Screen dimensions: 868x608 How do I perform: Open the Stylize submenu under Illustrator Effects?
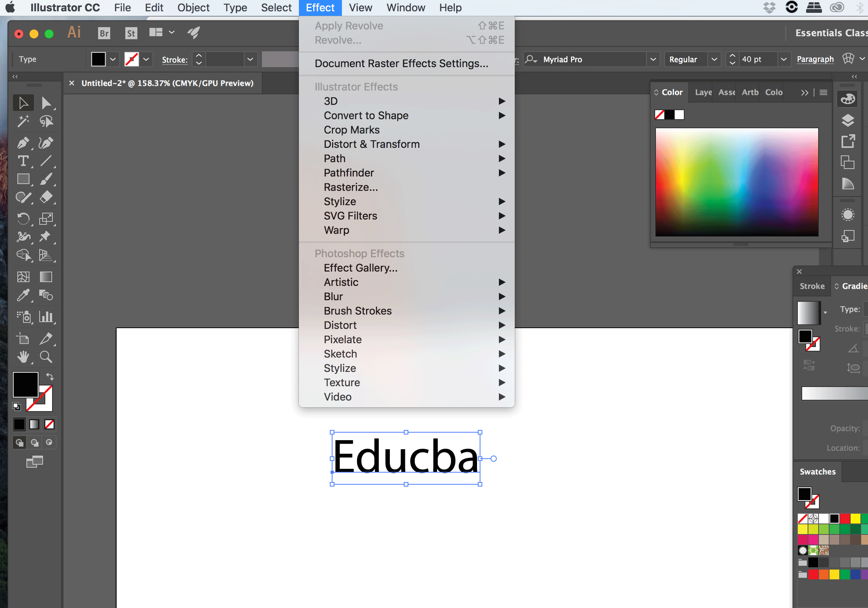coord(340,201)
